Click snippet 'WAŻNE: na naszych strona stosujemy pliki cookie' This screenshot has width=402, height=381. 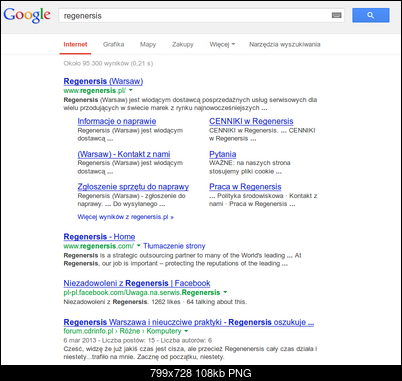tap(250, 167)
